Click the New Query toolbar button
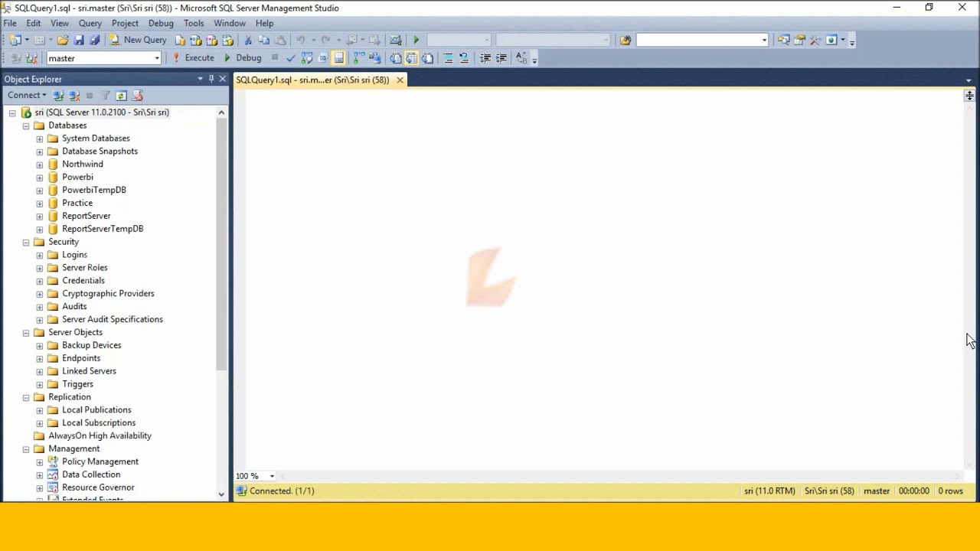 coord(138,40)
